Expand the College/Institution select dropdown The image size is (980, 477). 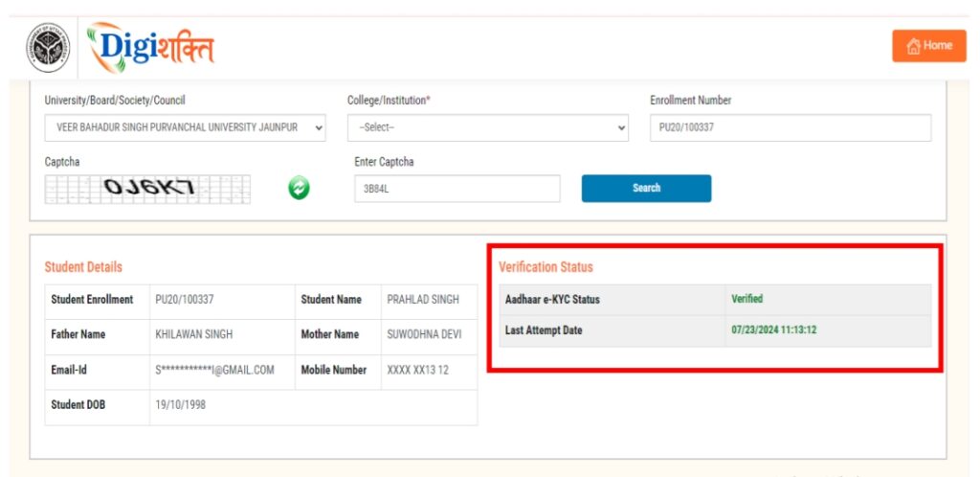487,127
